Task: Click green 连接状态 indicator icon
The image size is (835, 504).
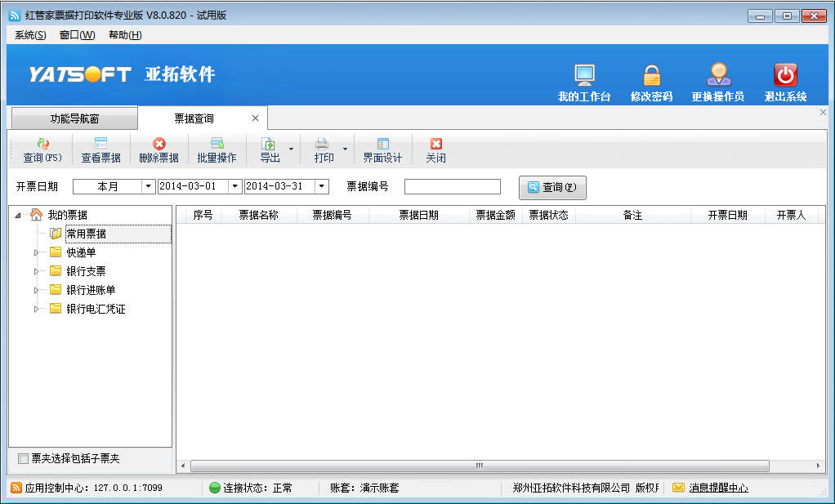Action: (215, 488)
